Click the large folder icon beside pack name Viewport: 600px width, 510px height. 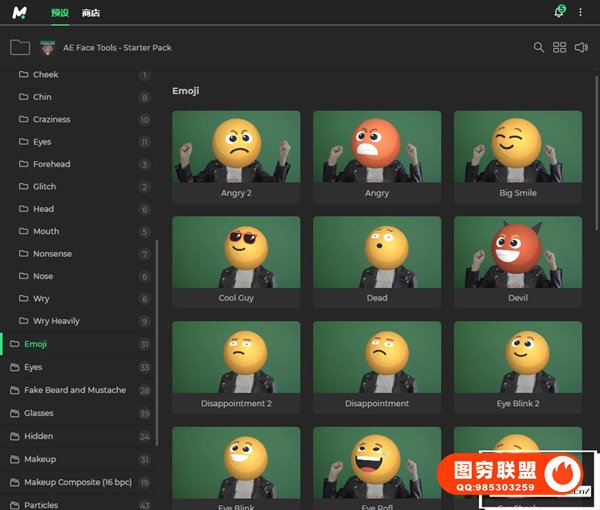[20, 47]
